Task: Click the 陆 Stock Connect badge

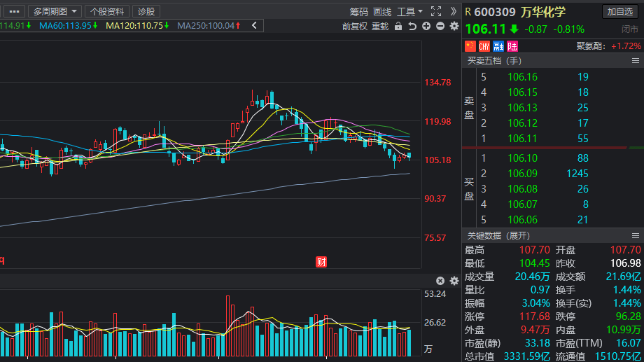Action: [512, 46]
